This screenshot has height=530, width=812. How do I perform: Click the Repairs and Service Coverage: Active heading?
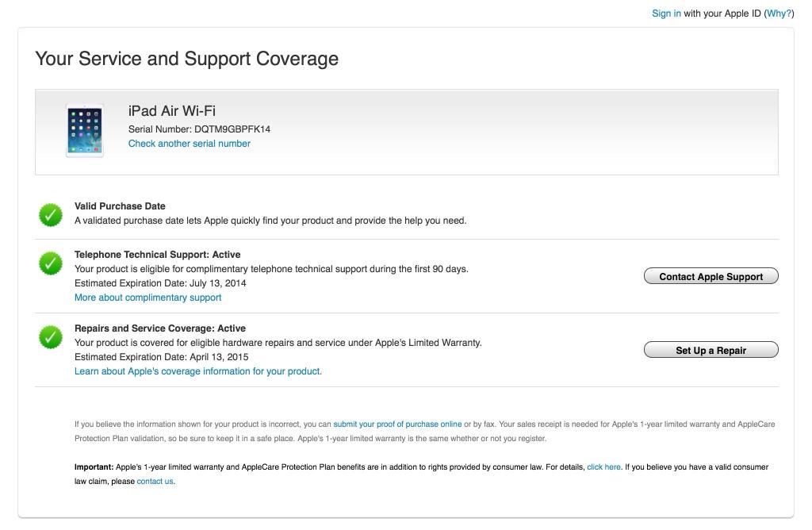coord(160,328)
